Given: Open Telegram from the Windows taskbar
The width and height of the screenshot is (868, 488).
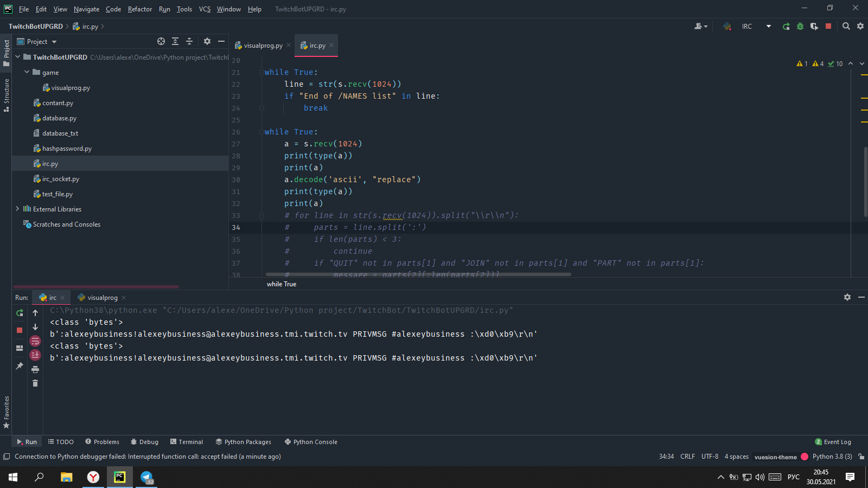Looking at the screenshot, I should [x=147, y=477].
